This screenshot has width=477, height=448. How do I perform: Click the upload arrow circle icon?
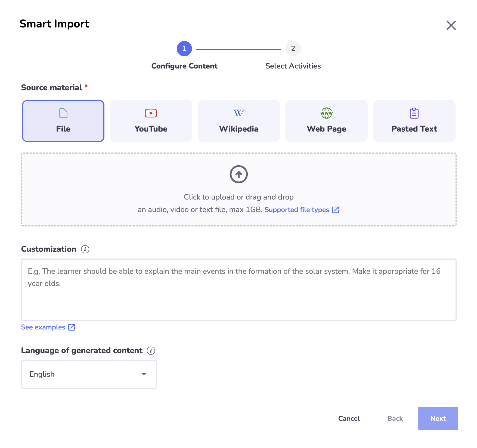click(x=239, y=174)
